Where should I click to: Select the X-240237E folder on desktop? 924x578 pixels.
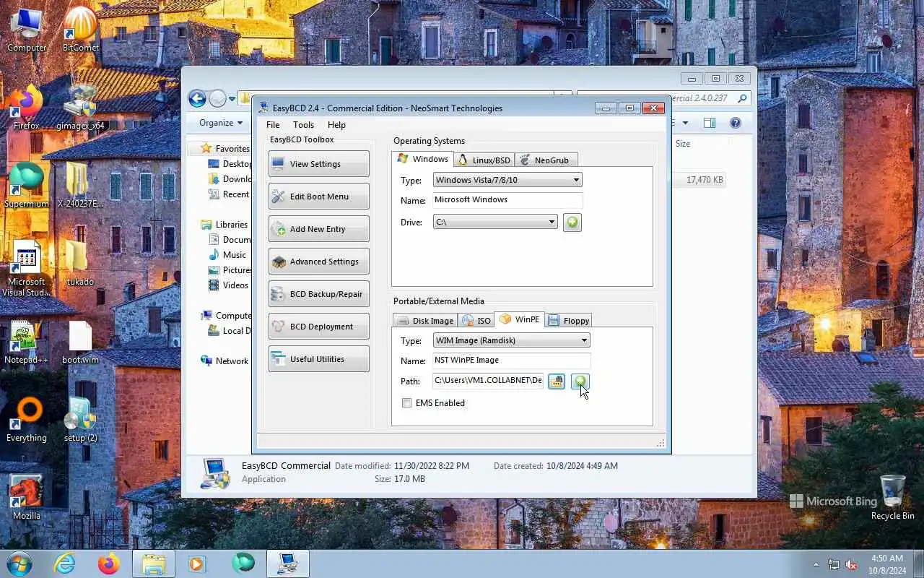click(80, 186)
